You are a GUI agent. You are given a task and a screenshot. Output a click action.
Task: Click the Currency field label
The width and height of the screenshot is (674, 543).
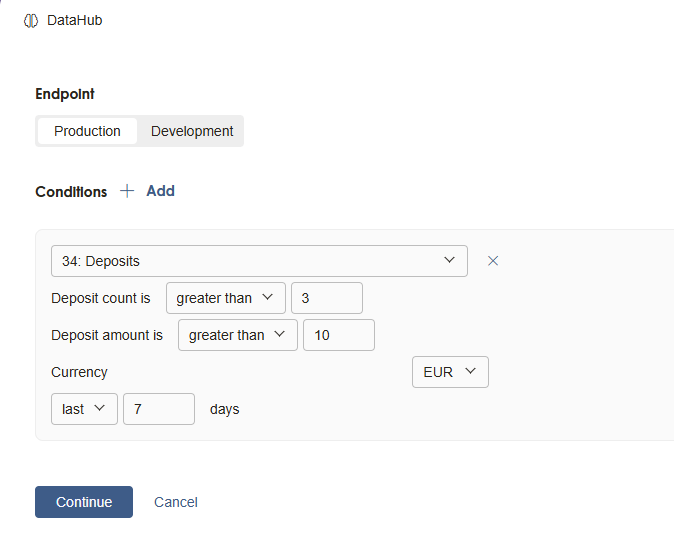click(79, 372)
